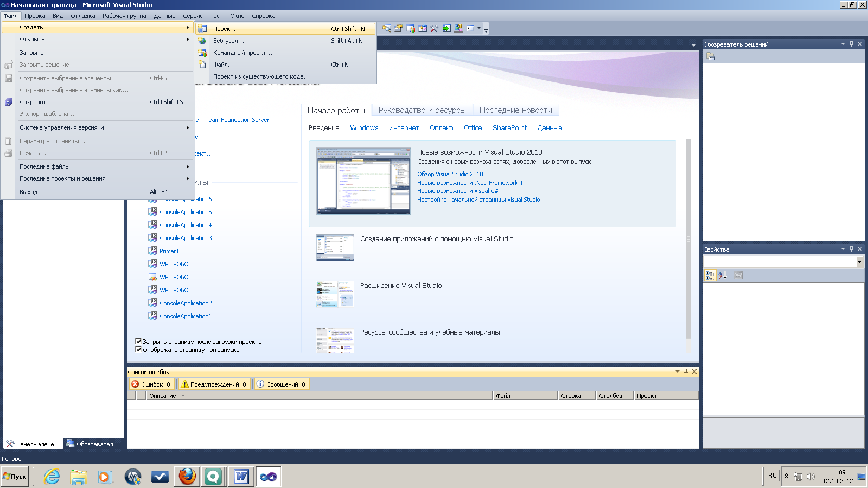Open Windows Media Player from taskbar

point(105,477)
